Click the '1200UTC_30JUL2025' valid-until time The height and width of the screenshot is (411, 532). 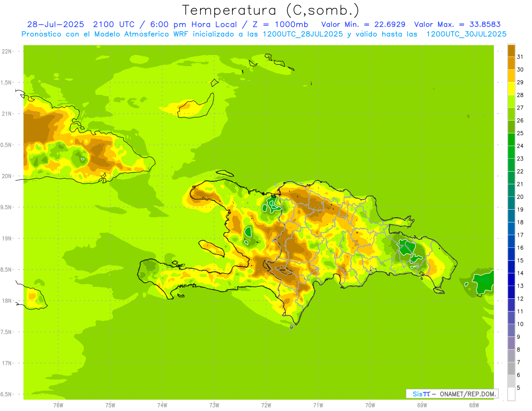pos(466,34)
